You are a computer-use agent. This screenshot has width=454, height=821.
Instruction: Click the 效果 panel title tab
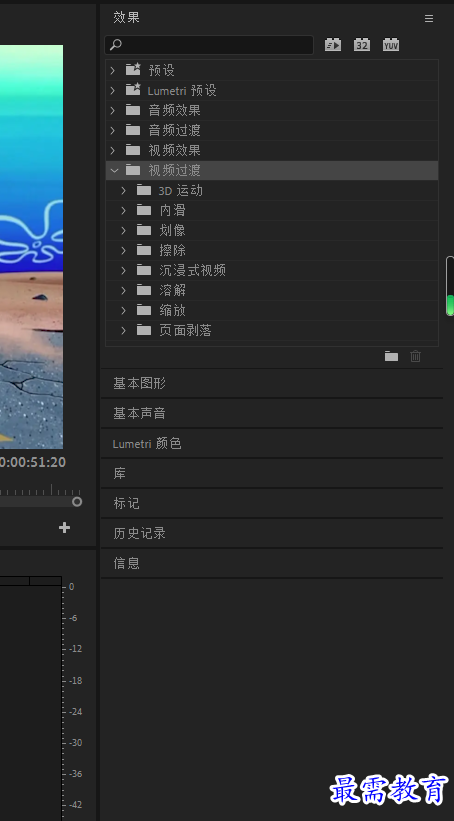(x=126, y=17)
